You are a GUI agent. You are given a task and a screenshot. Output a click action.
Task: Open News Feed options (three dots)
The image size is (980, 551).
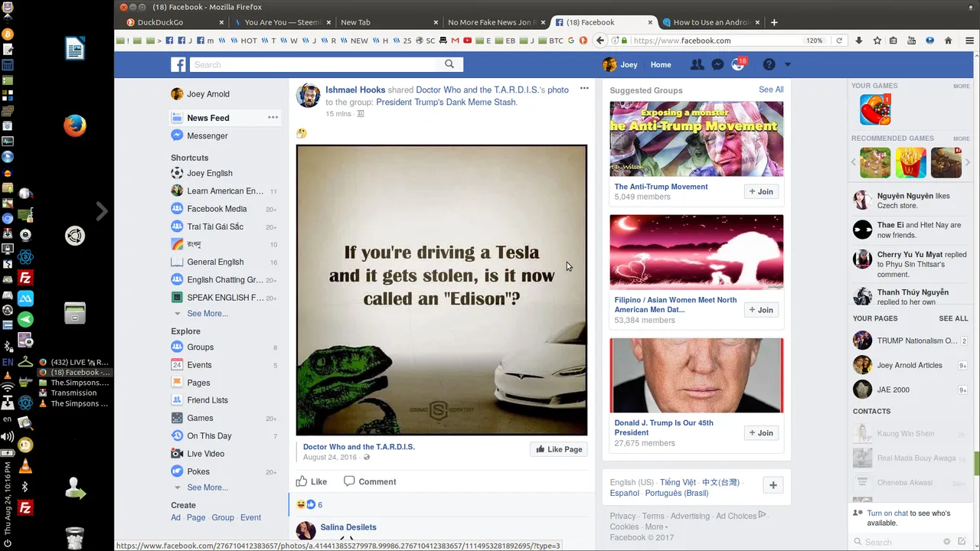click(273, 117)
